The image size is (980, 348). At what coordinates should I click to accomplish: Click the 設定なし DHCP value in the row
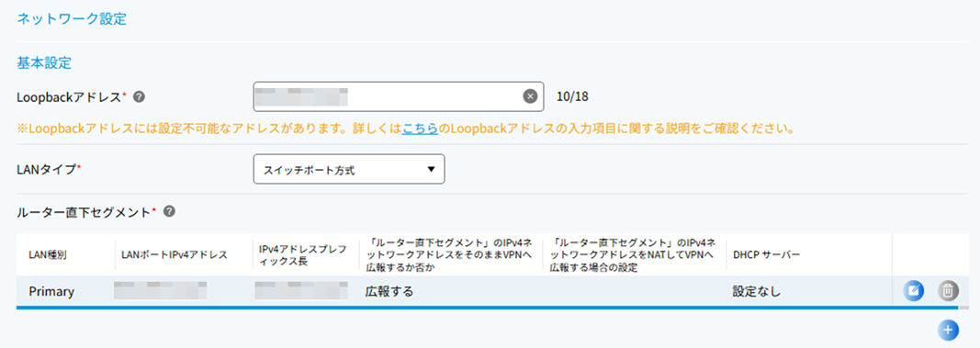point(756,292)
